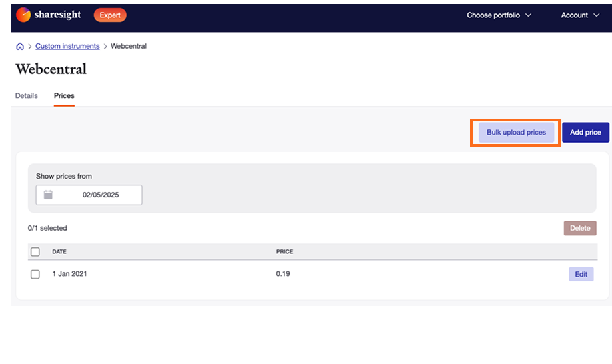Click the Expert plan badge
Screen dimensions: 612x364
(110, 15)
